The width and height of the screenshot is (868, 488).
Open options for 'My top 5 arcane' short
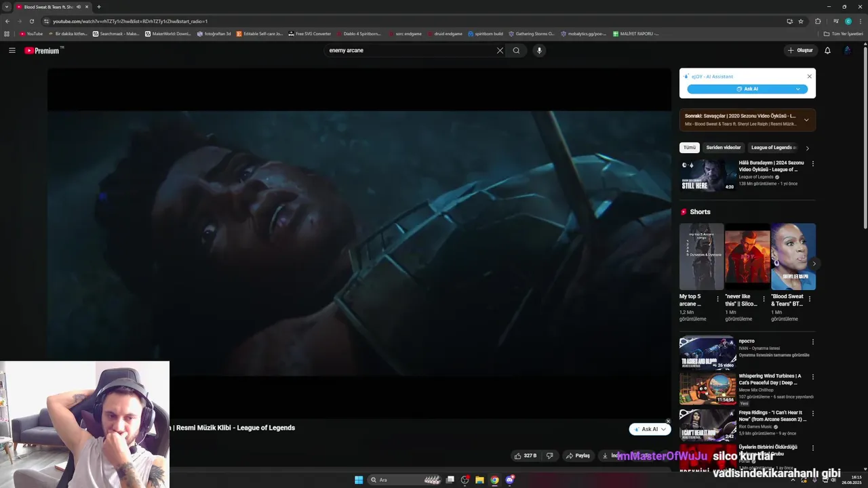coord(718,299)
